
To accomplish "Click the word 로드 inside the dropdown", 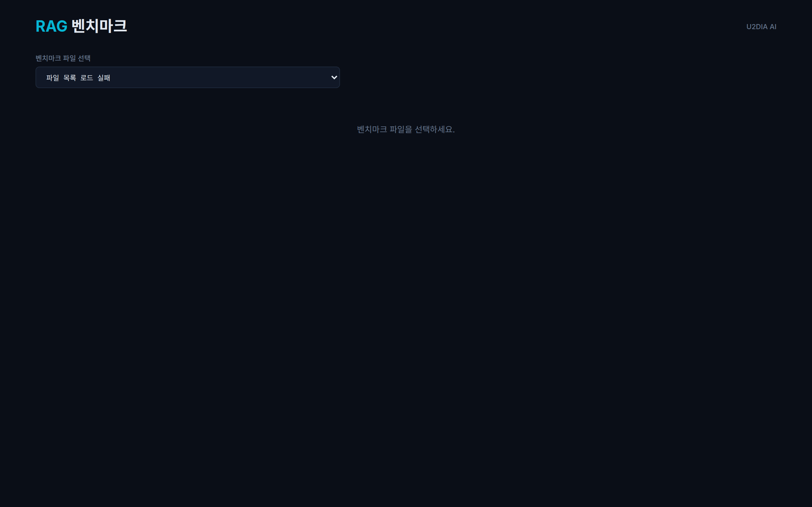I will point(87,78).
